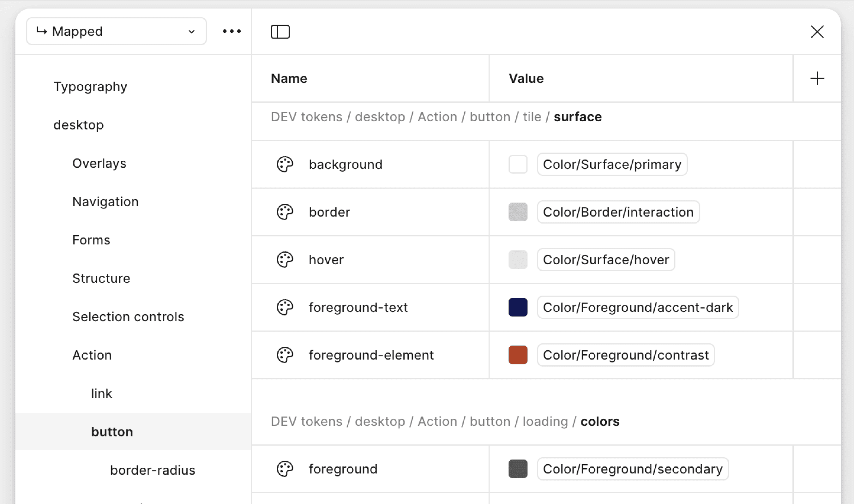Click the Color/Surface/primary alias chip
This screenshot has width=854, height=504.
point(612,165)
